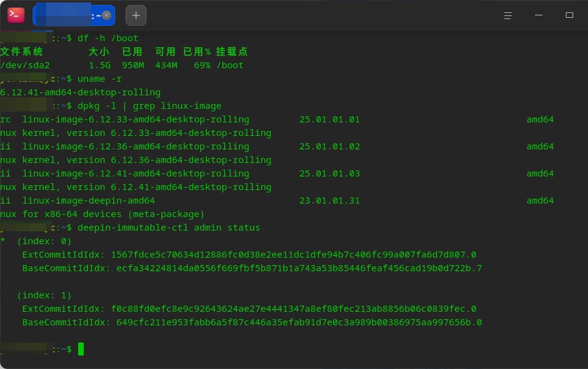Click package name "linux-image-deepin-amd64"
The width and height of the screenshot is (588, 369).
point(89,200)
